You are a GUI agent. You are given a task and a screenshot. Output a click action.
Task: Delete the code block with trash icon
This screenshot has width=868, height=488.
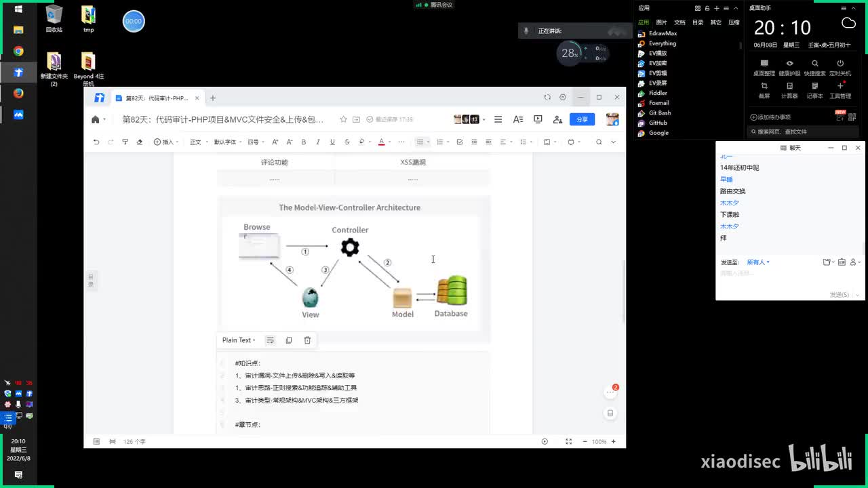(307, 340)
